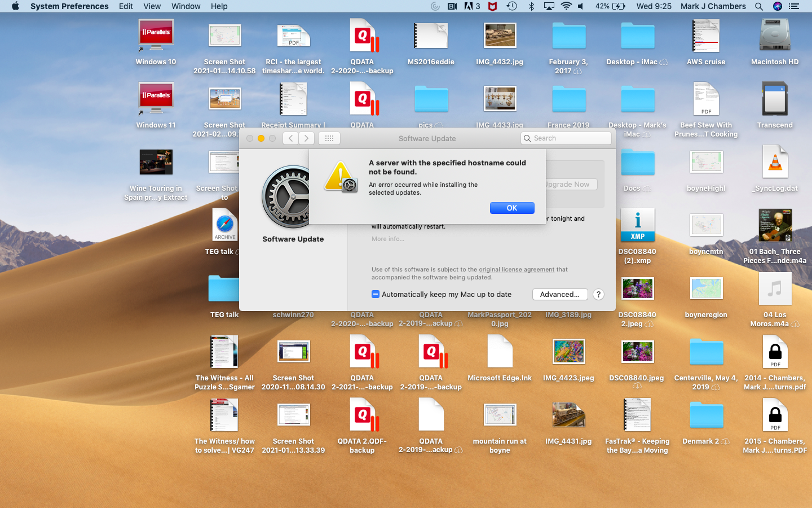This screenshot has height=508, width=812.
Task: Click OK in the error dialog
Action: point(511,208)
